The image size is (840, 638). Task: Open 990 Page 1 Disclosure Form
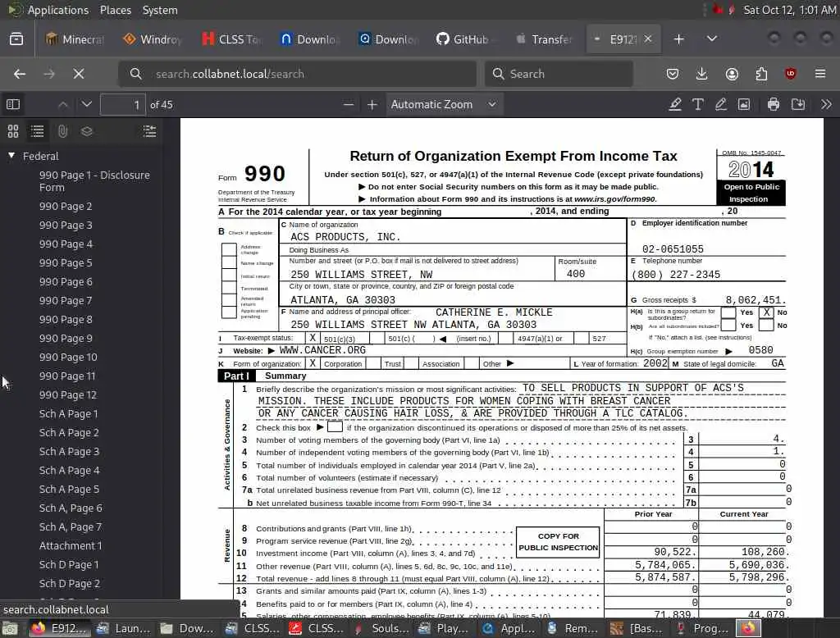tap(94, 181)
